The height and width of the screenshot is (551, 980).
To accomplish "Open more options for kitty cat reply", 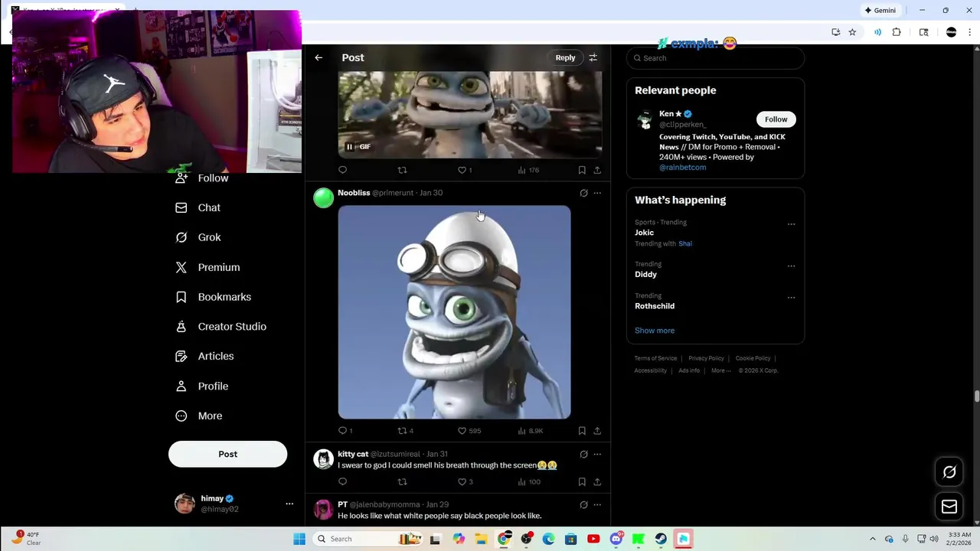I will (597, 454).
